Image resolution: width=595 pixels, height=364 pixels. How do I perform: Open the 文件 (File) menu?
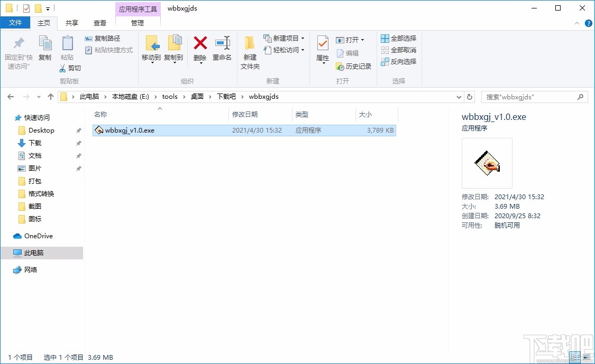(16, 23)
